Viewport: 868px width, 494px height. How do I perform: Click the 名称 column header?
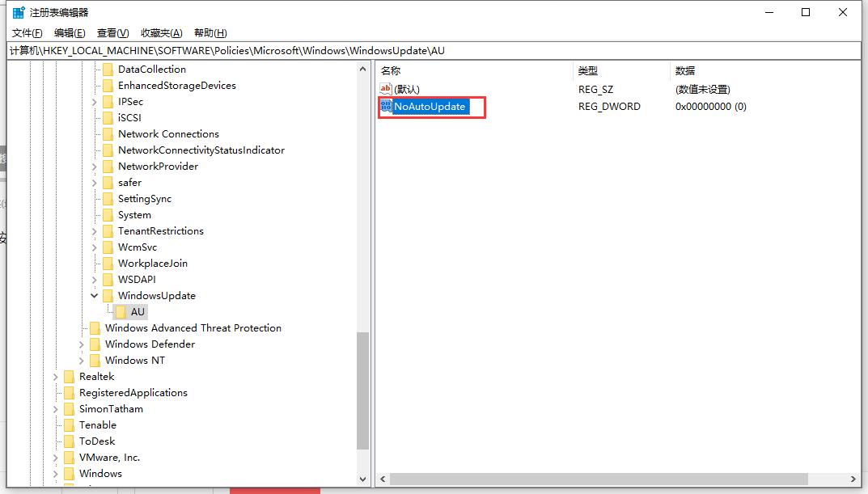pyautogui.click(x=475, y=71)
